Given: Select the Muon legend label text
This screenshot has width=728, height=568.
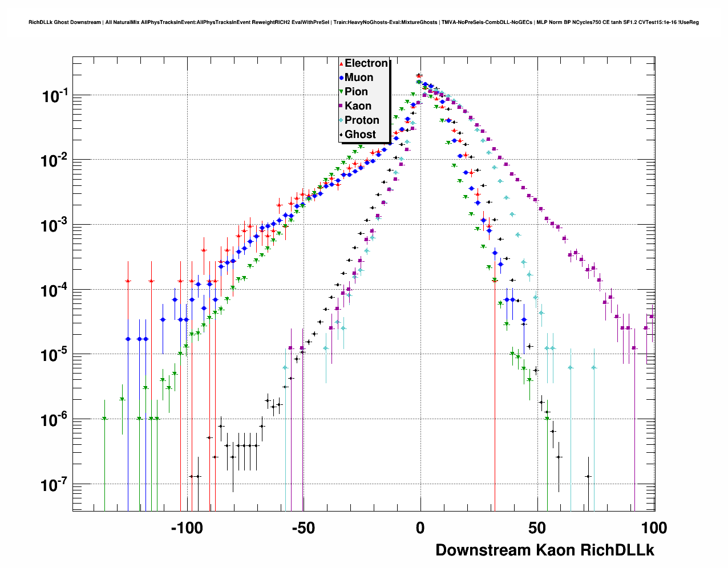Looking at the screenshot, I should 359,78.
